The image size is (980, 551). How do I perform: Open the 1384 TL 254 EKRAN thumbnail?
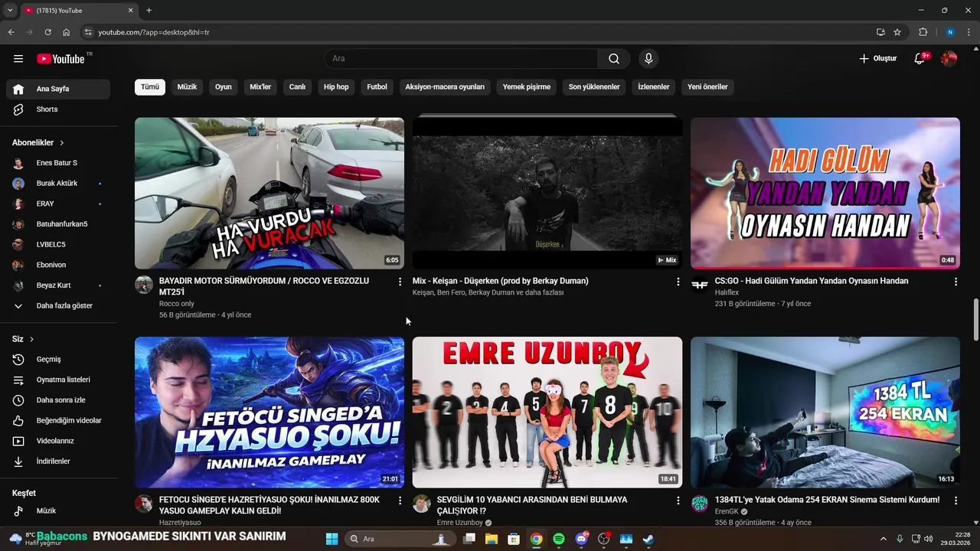pyautogui.click(x=825, y=412)
